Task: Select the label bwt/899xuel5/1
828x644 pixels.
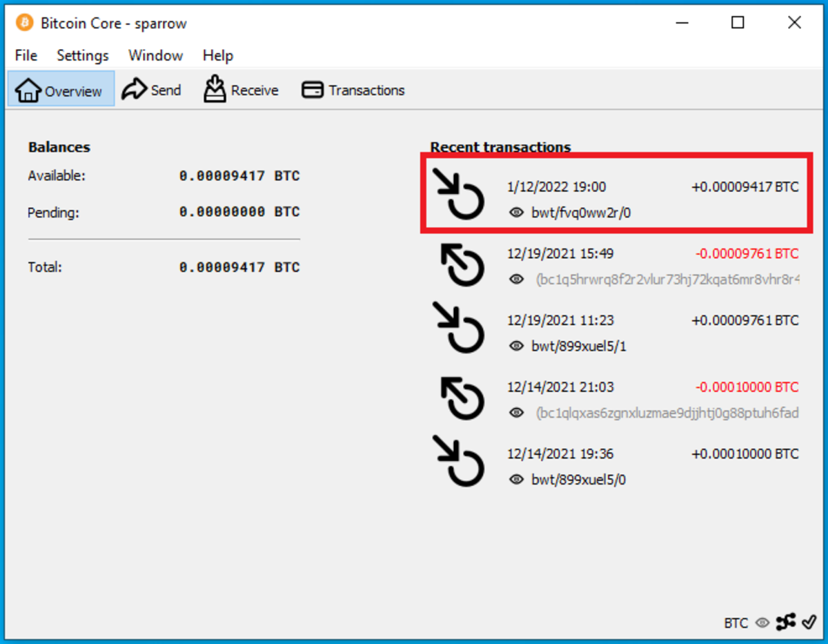Action: [579, 346]
